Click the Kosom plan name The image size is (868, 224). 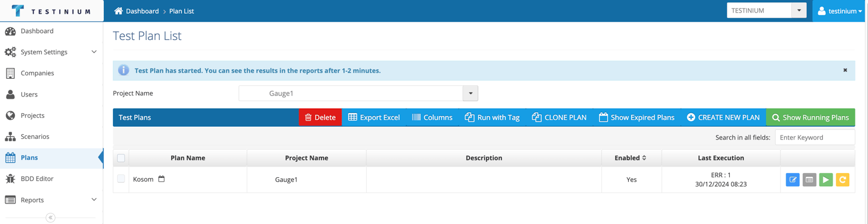tap(143, 179)
